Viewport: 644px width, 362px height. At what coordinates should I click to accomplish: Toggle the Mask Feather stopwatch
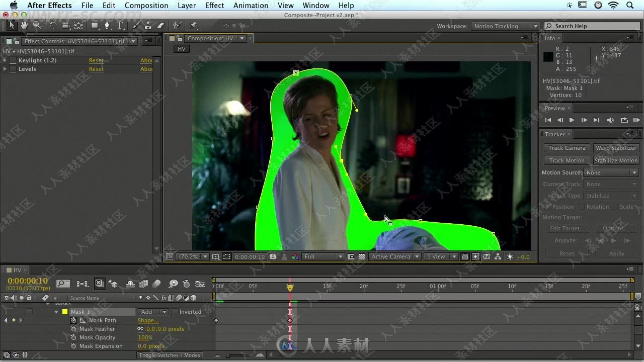(73, 329)
